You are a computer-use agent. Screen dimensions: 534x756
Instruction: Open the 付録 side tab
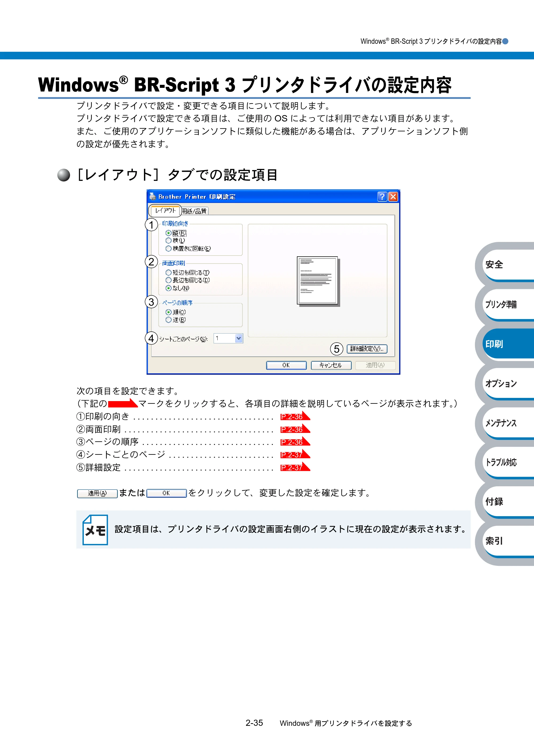[509, 502]
